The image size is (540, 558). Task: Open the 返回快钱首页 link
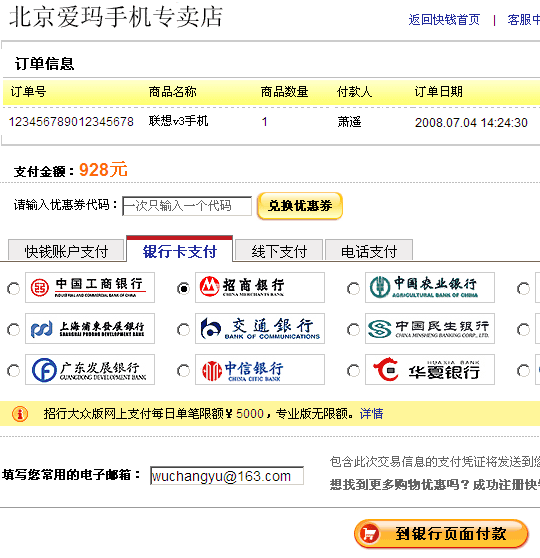[444, 20]
